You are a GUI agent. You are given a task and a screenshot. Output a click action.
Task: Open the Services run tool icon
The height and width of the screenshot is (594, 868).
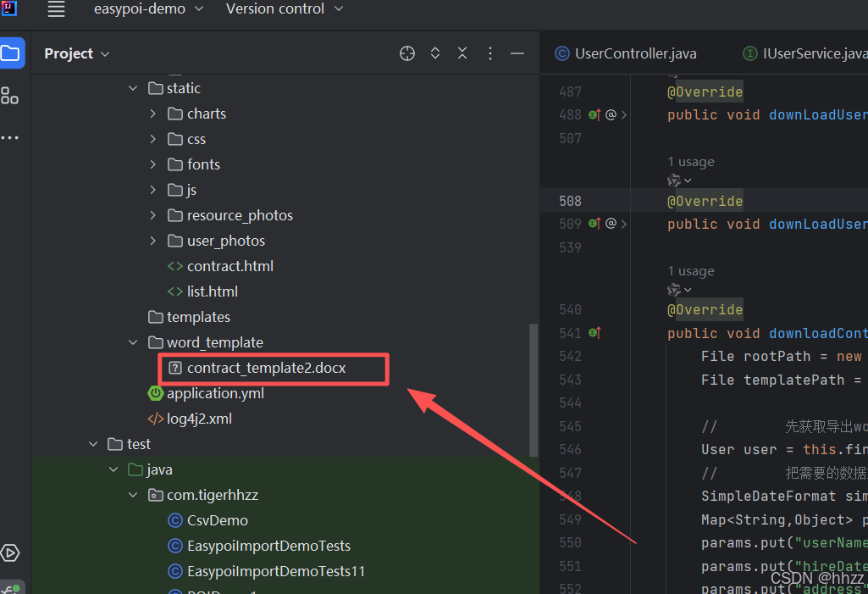tap(10, 552)
